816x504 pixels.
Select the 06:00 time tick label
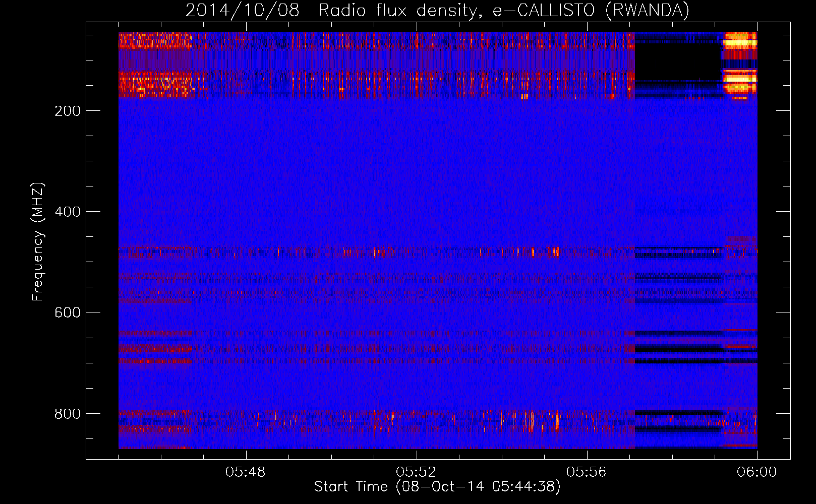(x=757, y=472)
